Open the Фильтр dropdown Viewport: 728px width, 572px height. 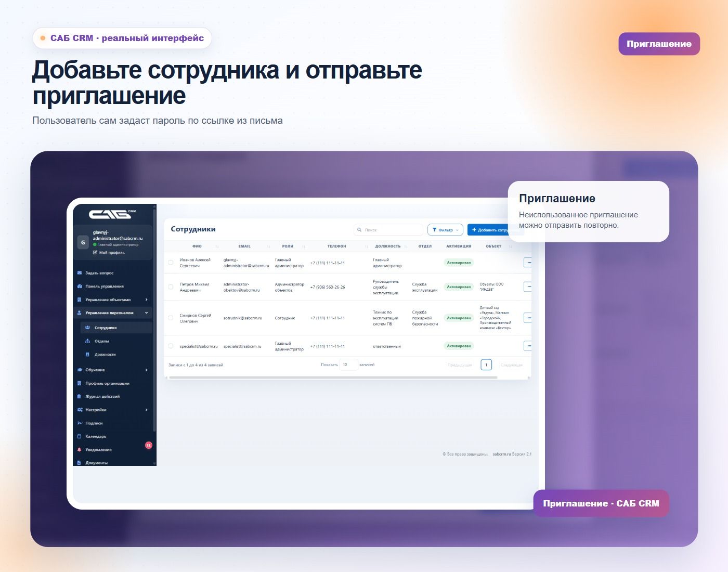click(x=445, y=230)
